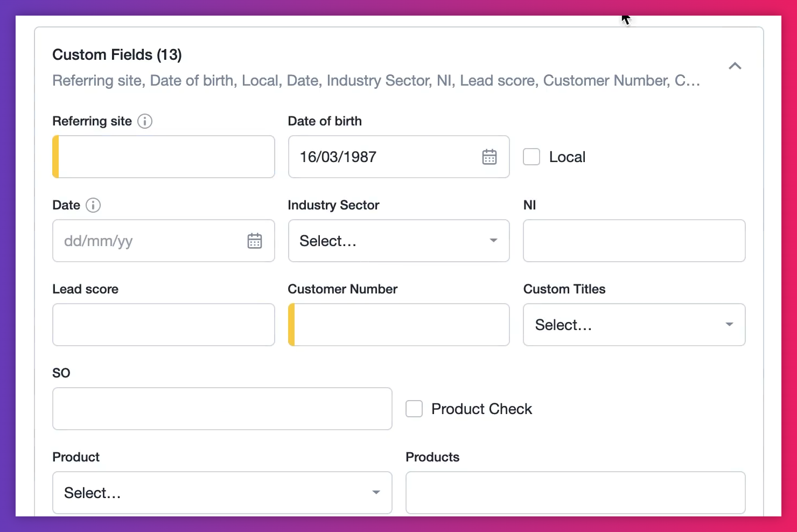The image size is (797, 532).
Task: Click inside the SO text field
Action: point(222,409)
